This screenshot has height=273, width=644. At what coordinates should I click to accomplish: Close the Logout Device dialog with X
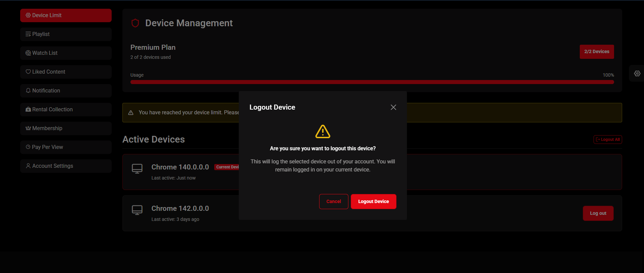(x=393, y=107)
